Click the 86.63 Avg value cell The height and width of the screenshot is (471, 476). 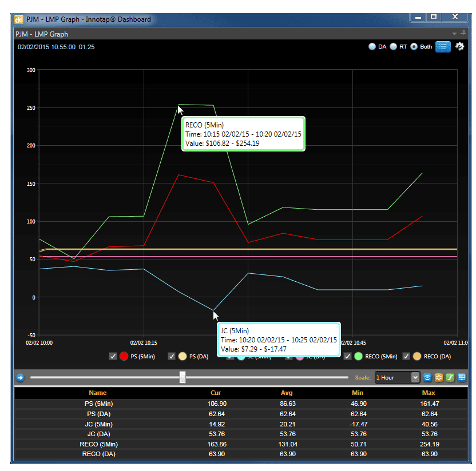pos(288,404)
